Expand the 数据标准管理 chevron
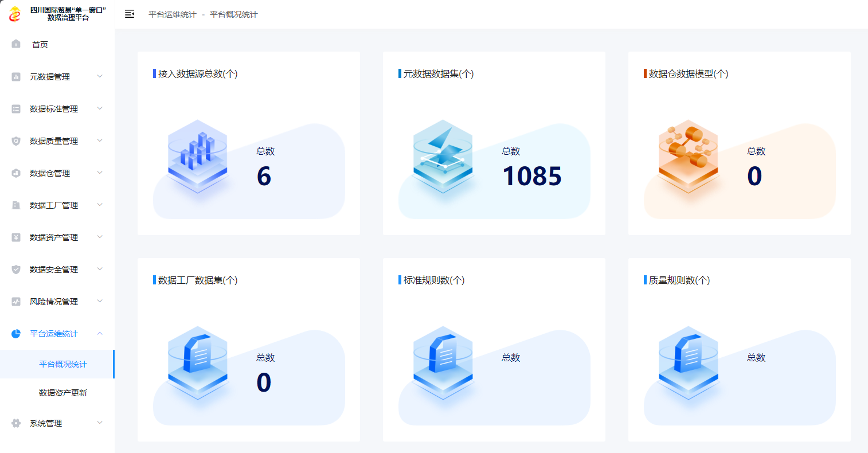Image resolution: width=868 pixels, height=453 pixels. [x=100, y=108]
